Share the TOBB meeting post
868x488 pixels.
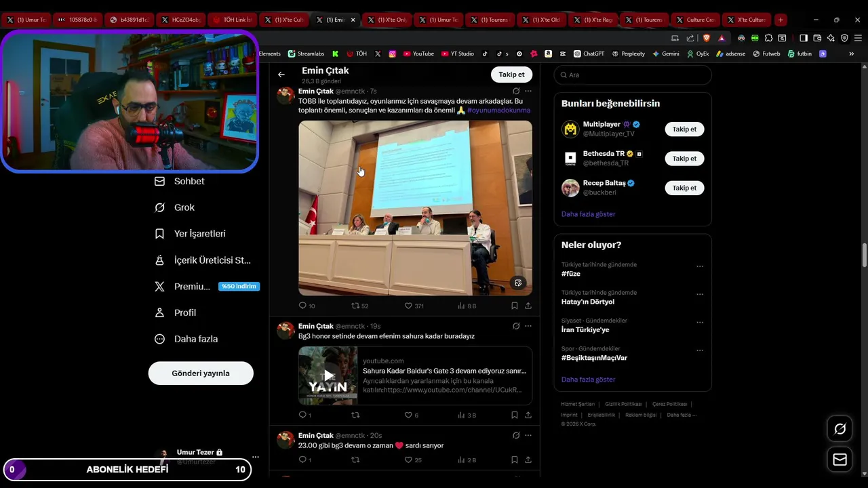[528, 306]
